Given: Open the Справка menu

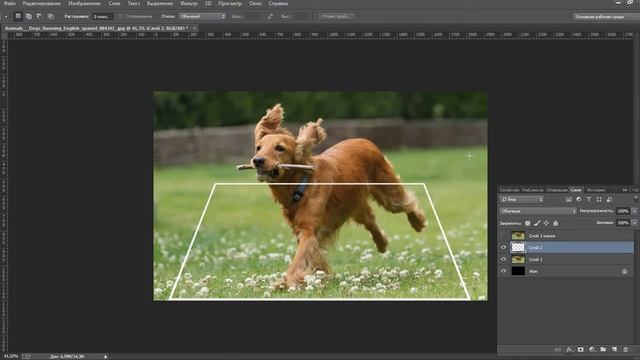Looking at the screenshot, I should pos(278,3).
